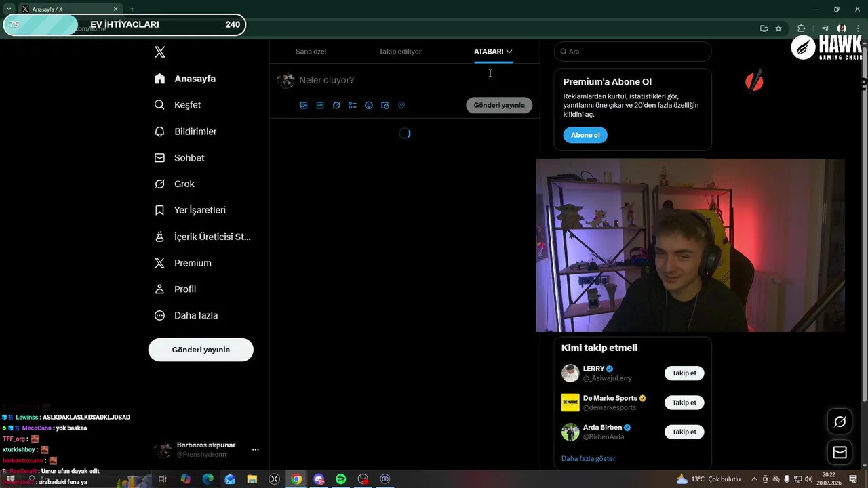Open Chrome extensions puzzle icon
The height and width of the screenshot is (488, 868).
coord(802,28)
